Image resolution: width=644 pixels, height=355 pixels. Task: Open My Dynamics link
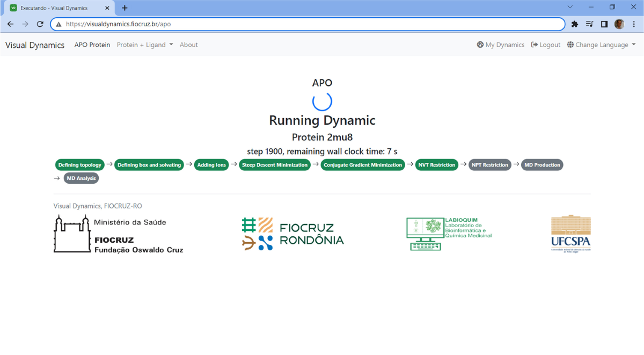coord(500,45)
